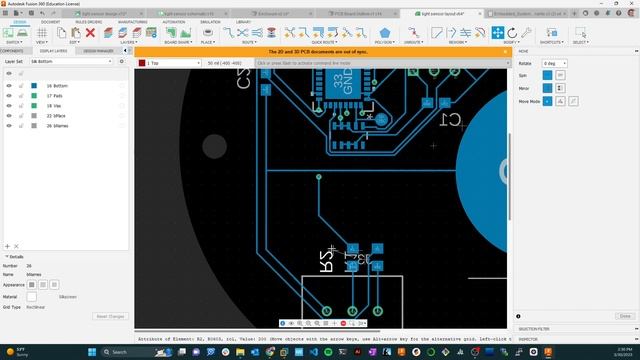Toggle visibility of 26 bNames layer
Viewport: 640px width, 360px height.
coord(9,126)
